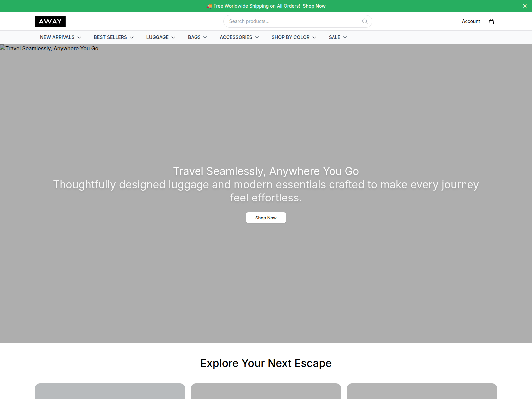Screen dimensions: 532x399
Task: Open the shopping bag cart icon
Action: point(491,21)
